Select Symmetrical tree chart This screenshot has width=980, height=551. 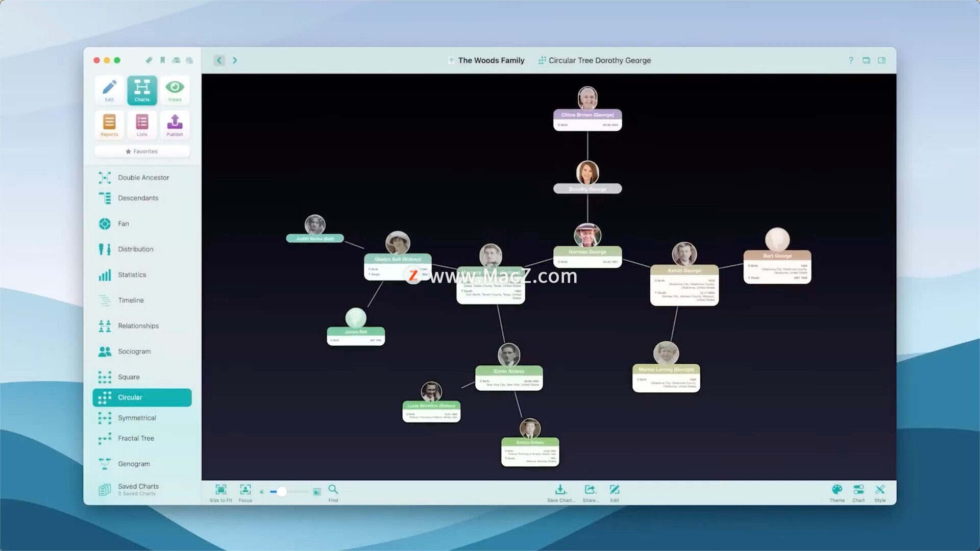142,418
